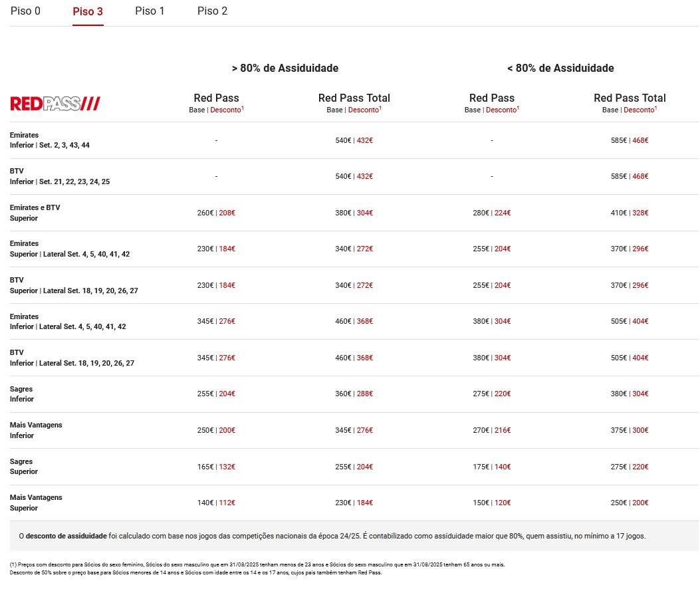700x595 pixels.
Task: Click 'BTV Superior | Lateral Set. 18, 19, 20, 26, 27' label
Action: (x=74, y=285)
